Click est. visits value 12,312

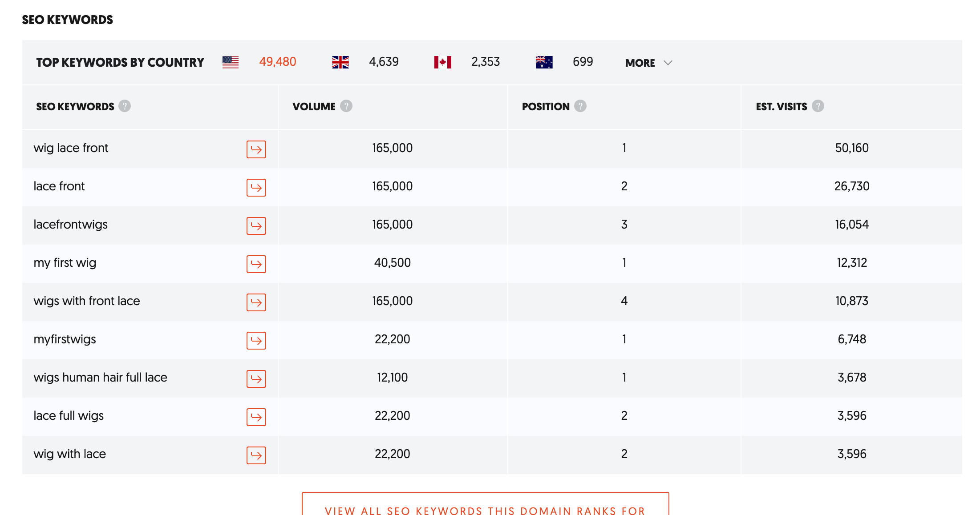(852, 263)
